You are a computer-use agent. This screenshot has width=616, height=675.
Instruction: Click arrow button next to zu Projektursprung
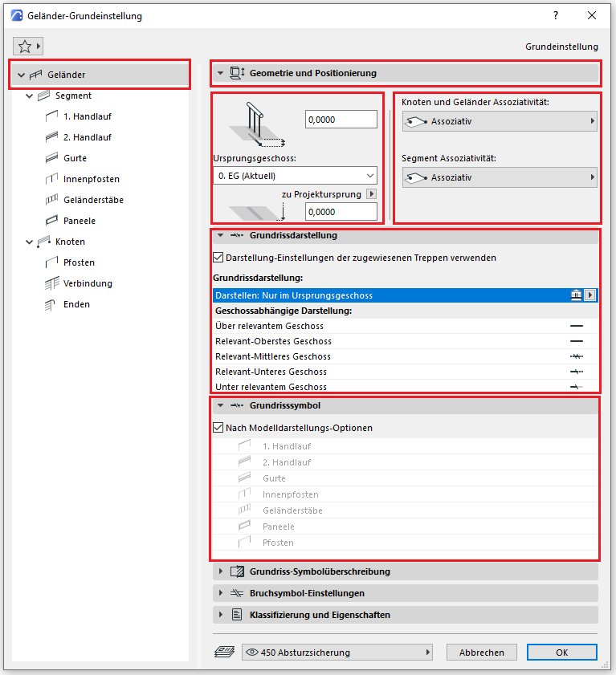[x=371, y=194]
